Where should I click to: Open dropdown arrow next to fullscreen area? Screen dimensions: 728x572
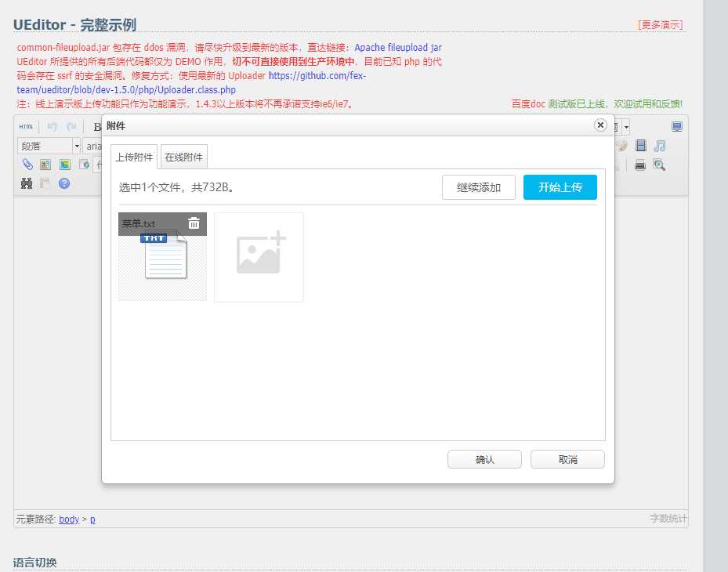[x=626, y=127]
